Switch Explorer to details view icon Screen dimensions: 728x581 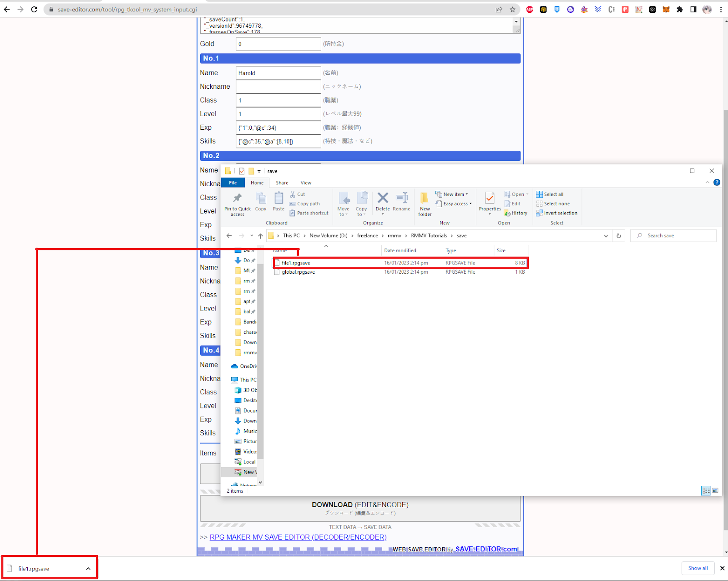coord(706,490)
